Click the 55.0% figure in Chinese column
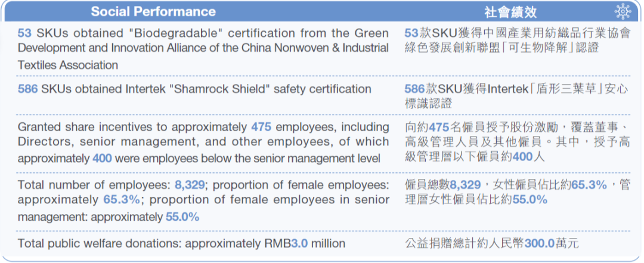 (530, 200)
